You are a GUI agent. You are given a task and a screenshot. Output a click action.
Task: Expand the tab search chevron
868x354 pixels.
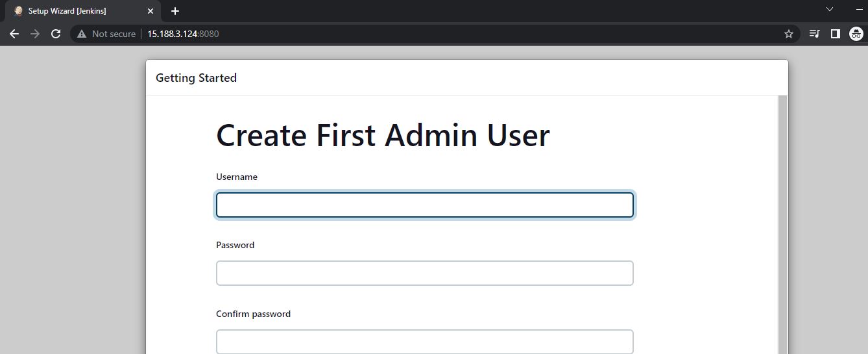pyautogui.click(x=830, y=9)
